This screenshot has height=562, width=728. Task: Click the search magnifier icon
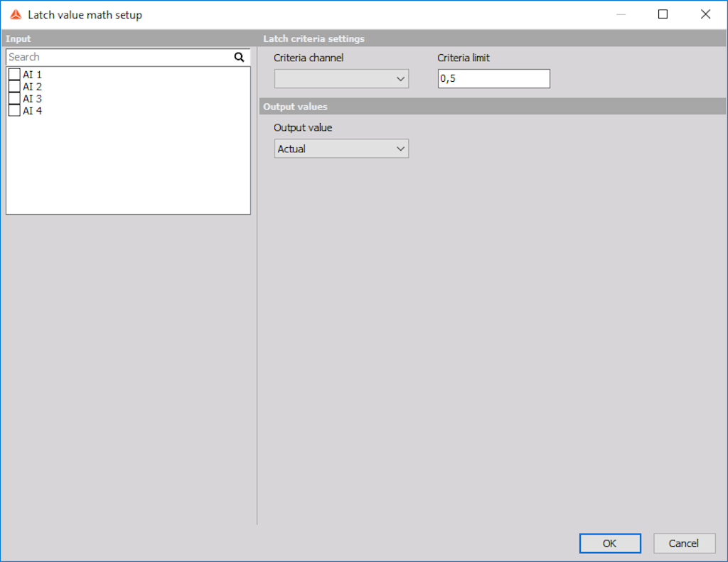pos(239,57)
